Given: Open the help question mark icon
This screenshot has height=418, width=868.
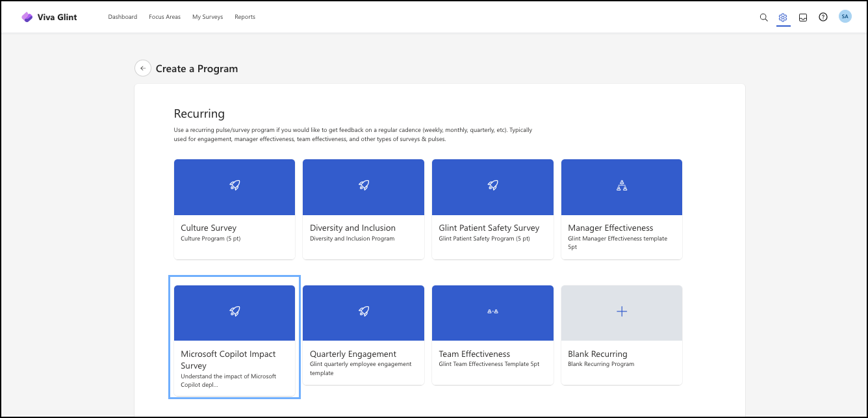Looking at the screenshot, I should (823, 17).
